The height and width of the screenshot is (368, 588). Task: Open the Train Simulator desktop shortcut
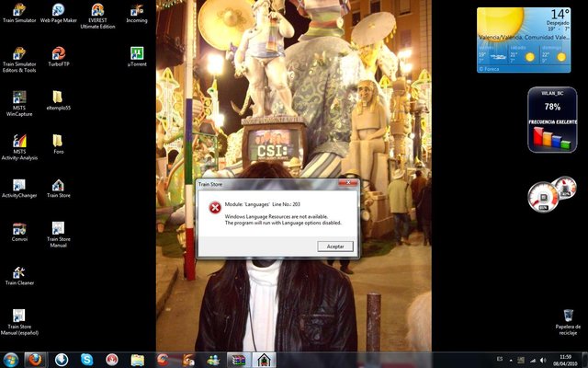(19, 10)
